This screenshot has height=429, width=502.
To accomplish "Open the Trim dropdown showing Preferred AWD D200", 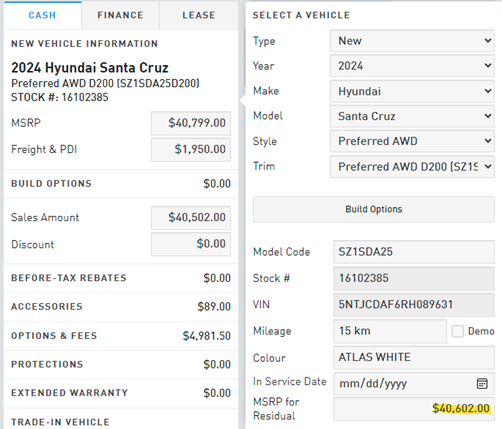I will (412, 166).
